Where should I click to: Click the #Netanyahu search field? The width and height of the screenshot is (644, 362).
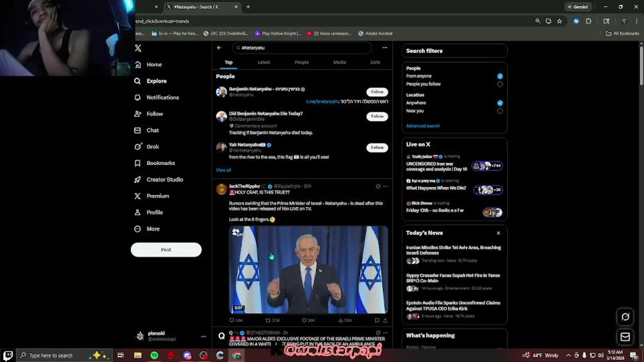(x=302, y=48)
